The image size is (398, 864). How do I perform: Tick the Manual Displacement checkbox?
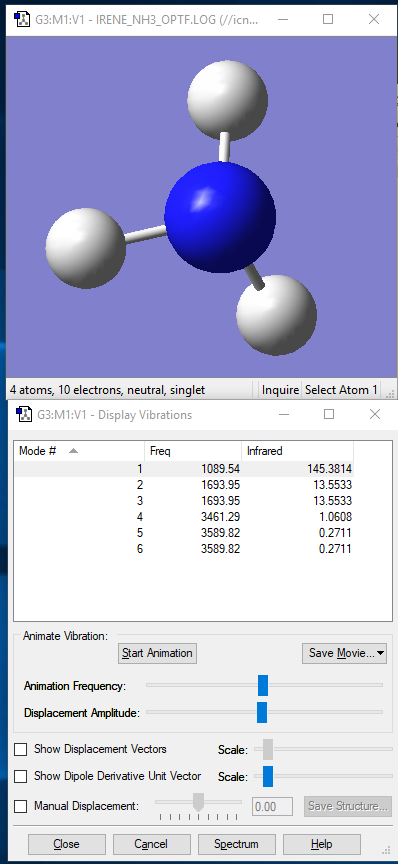coord(20,806)
